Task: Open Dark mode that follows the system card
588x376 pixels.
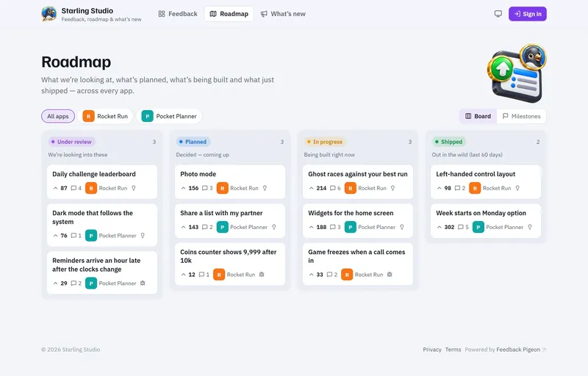Action: tap(102, 225)
